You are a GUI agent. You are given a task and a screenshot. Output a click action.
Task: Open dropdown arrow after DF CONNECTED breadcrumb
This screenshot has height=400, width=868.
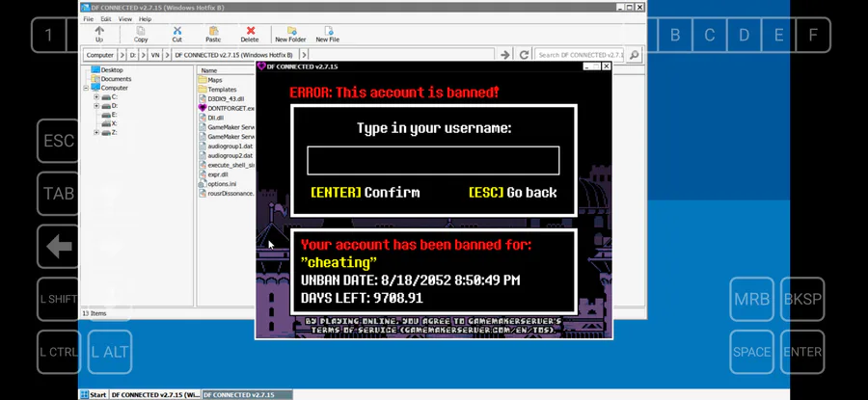304,55
